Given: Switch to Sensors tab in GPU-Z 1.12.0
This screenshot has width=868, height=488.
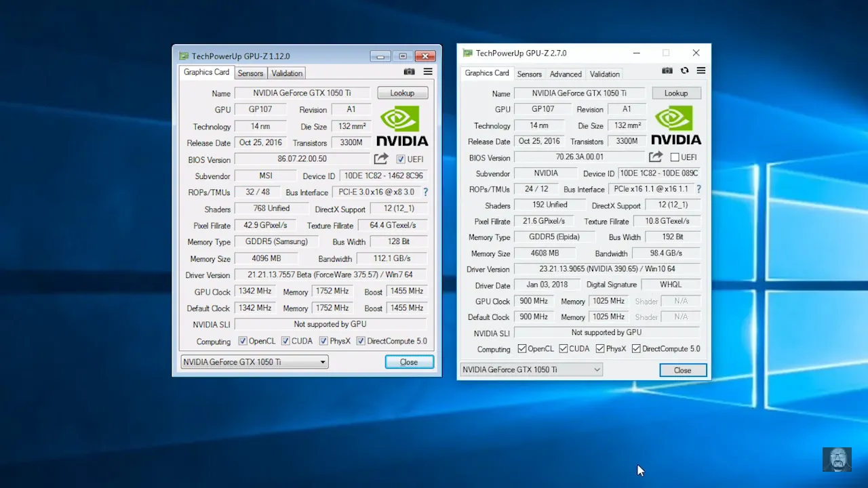Looking at the screenshot, I should [250, 73].
